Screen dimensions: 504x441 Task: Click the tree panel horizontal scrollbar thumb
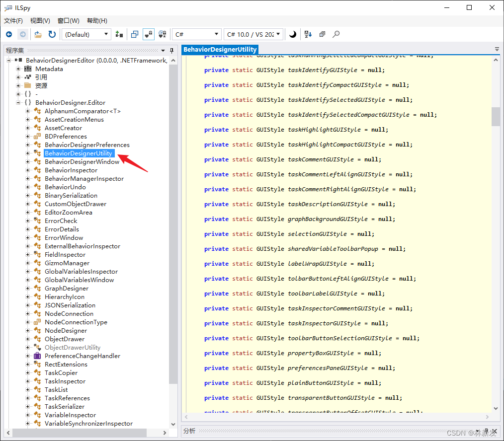pyautogui.click(x=80, y=433)
